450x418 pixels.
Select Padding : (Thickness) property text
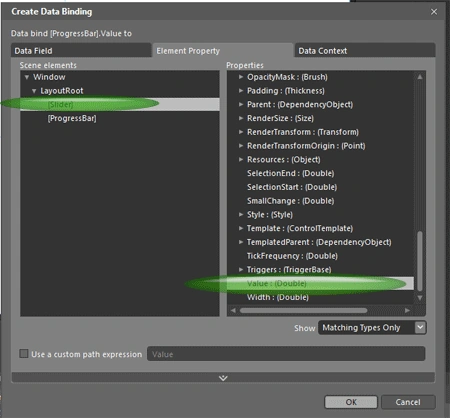pos(286,91)
